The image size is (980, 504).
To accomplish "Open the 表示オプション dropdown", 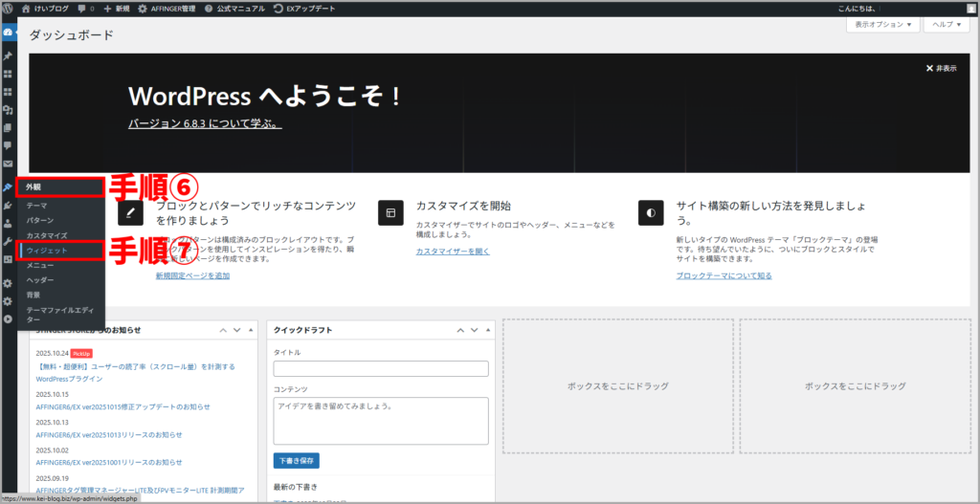I will pos(881,25).
